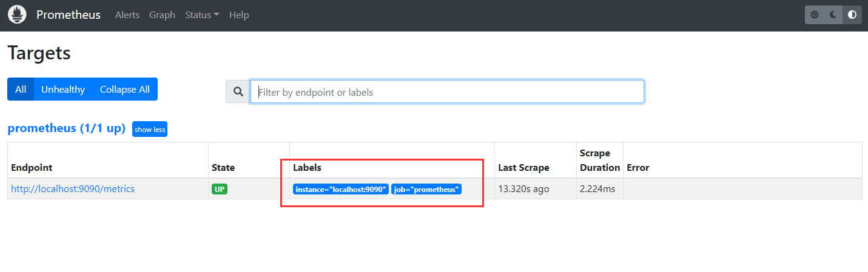The image size is (868, 272).
Task: Show All targets
Action: point(21,89)
